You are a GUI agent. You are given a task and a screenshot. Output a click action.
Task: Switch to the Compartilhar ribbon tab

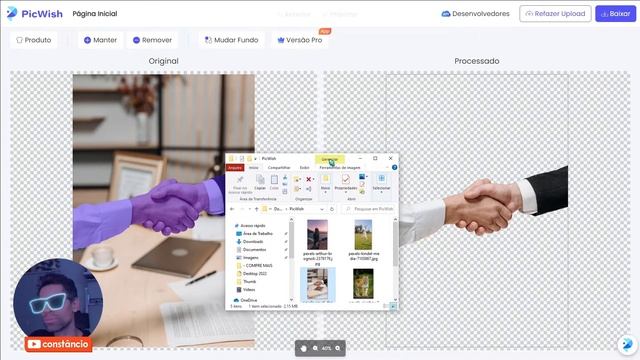[x=279, y=168]
